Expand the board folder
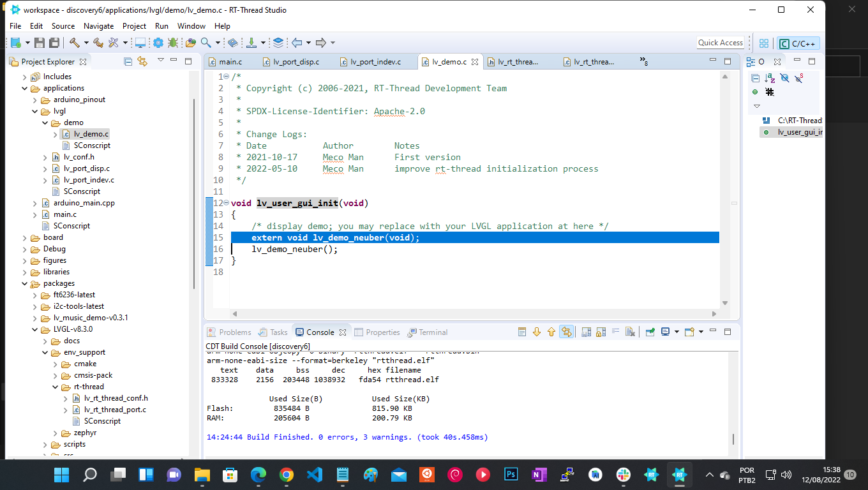868x490 pixels. click(24, 237)
